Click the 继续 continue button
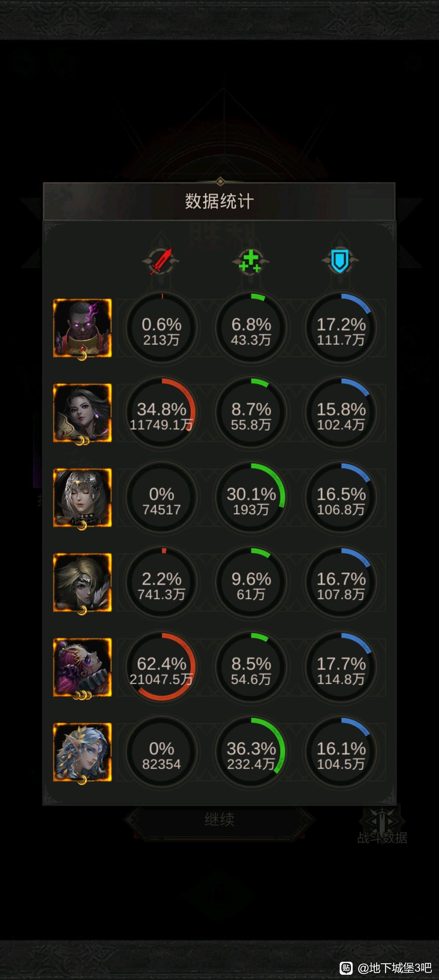439x980 pixels. point(219,819)
